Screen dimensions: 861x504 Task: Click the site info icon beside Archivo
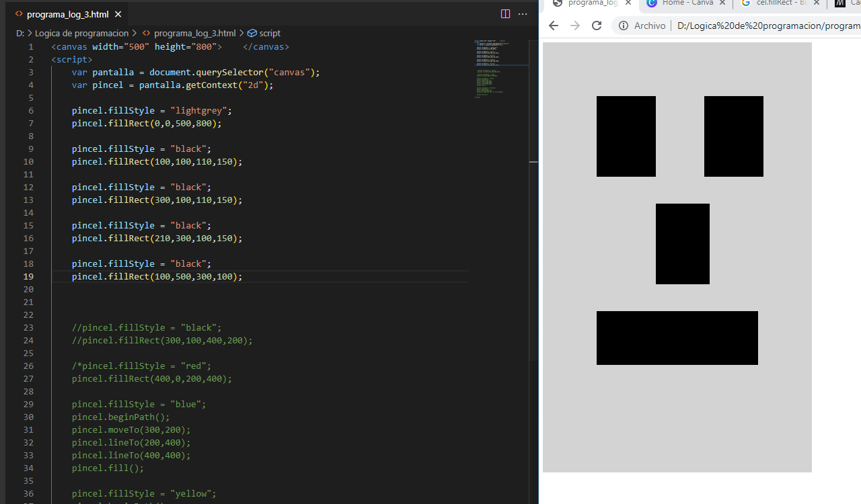click(x=624, y=26)
